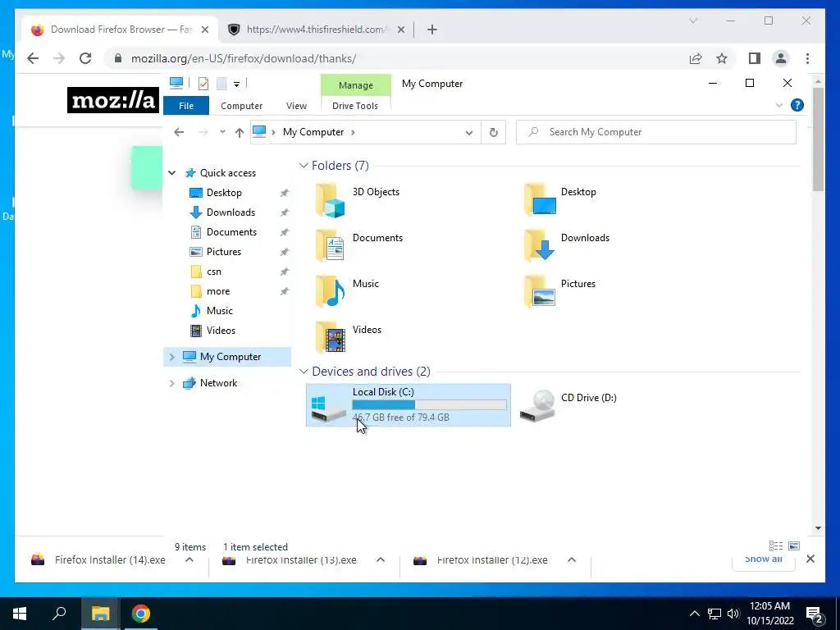Open Chrome three-dot menu
Screen dimensions: 840x630
click(807, 58)
